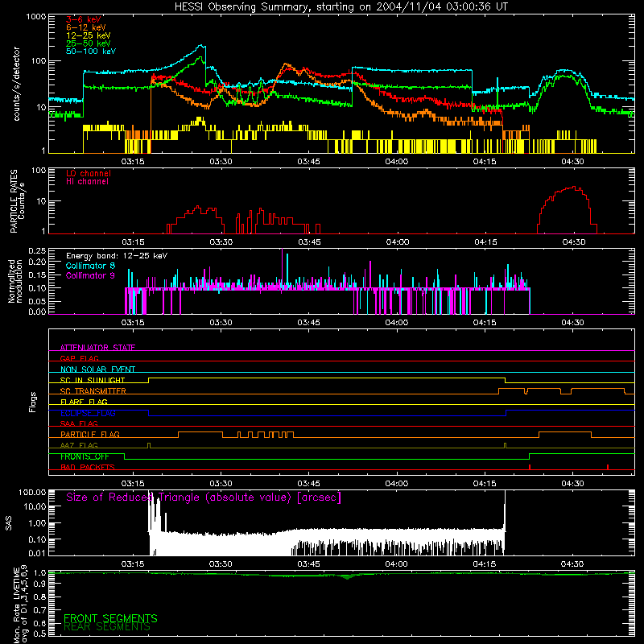
Task: Click the SC IN SUNLIGHT flag label
Action: tap(93, 380)
